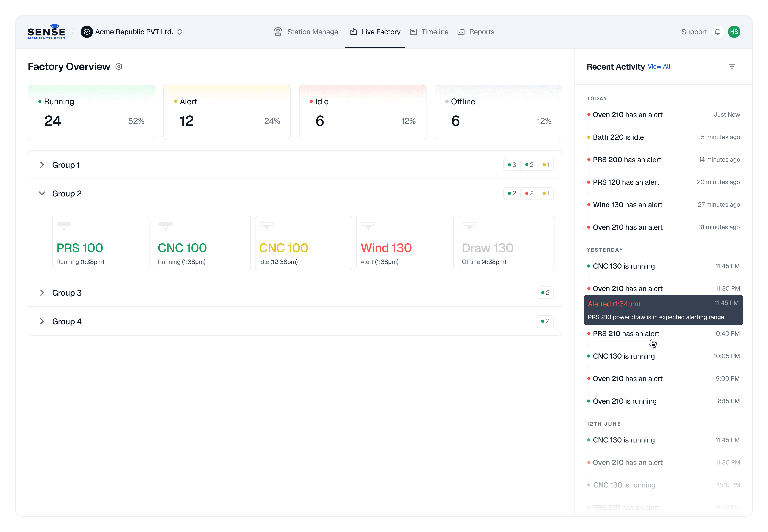
Task: Click the View All link
Action: (x=659, y=67)
